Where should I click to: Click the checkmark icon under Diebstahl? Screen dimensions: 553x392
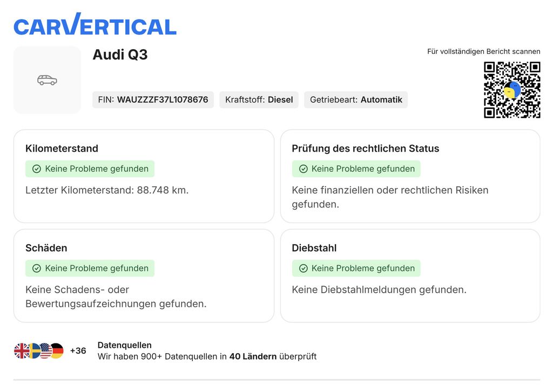[x=304, y=268]
